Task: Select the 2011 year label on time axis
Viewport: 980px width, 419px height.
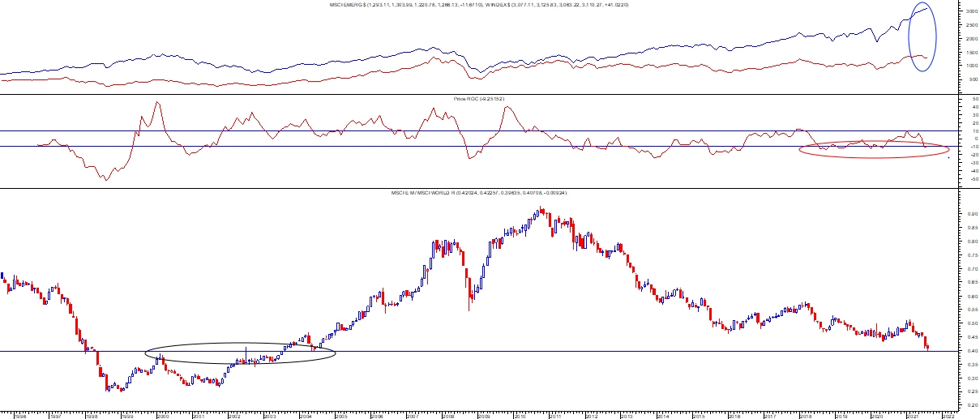Action: tap(554, 415)
